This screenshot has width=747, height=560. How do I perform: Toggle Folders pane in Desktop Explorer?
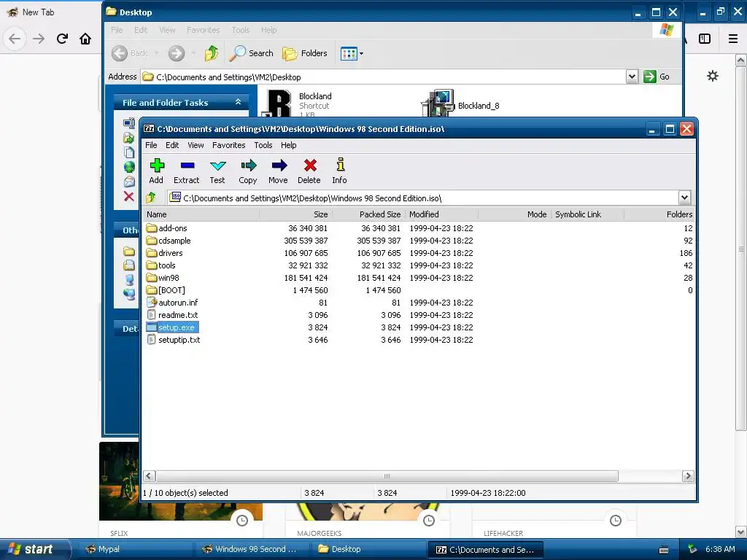(x=305, y=53)
